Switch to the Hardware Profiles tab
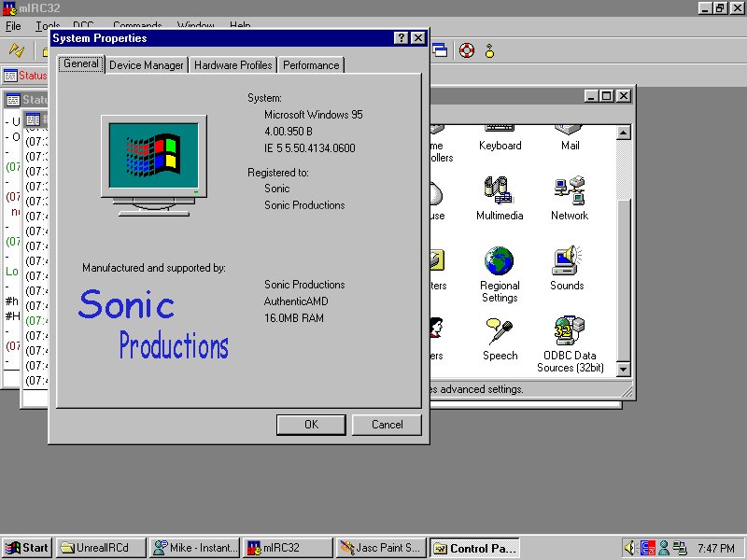The image size is (747, 560). 233,65
